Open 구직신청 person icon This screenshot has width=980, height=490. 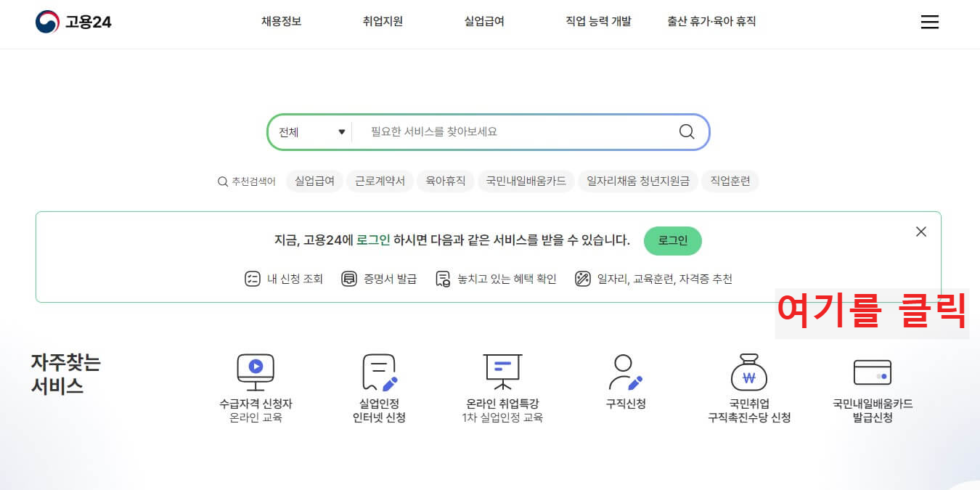(625, 372)
